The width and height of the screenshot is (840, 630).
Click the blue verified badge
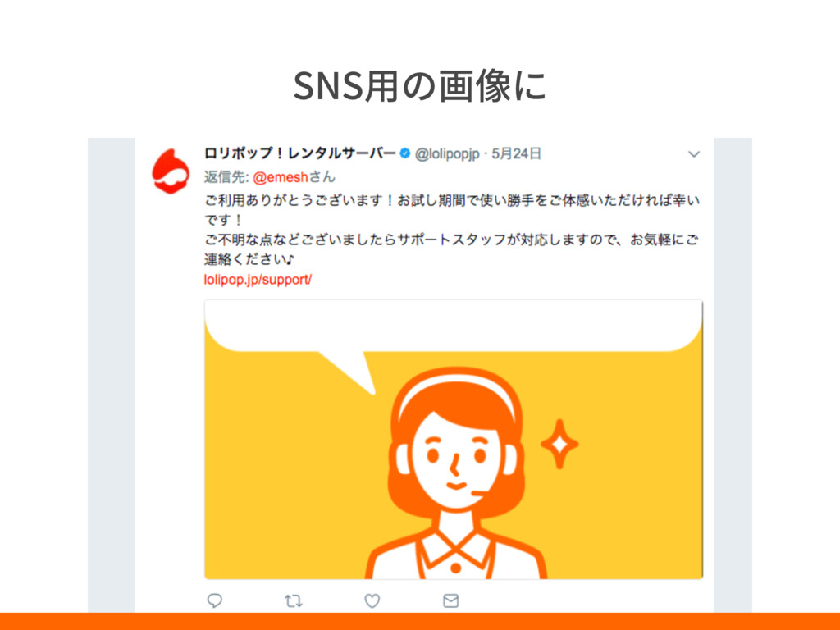click(405, 153)
